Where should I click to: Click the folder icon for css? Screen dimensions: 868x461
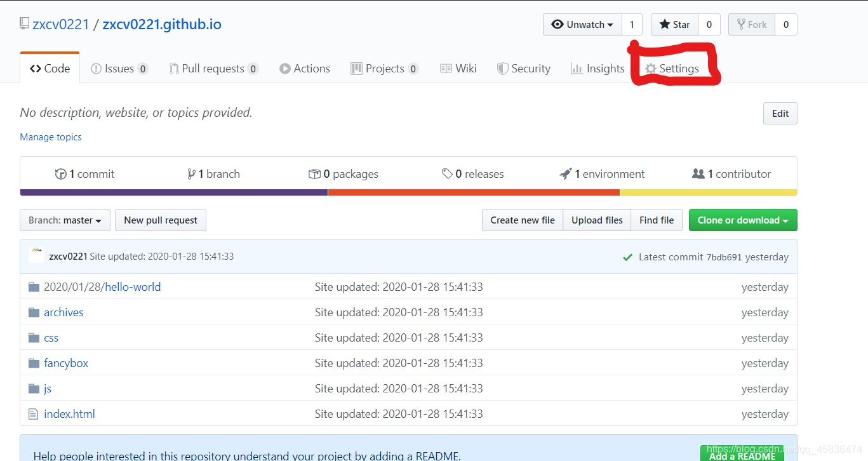pos(34,338)
